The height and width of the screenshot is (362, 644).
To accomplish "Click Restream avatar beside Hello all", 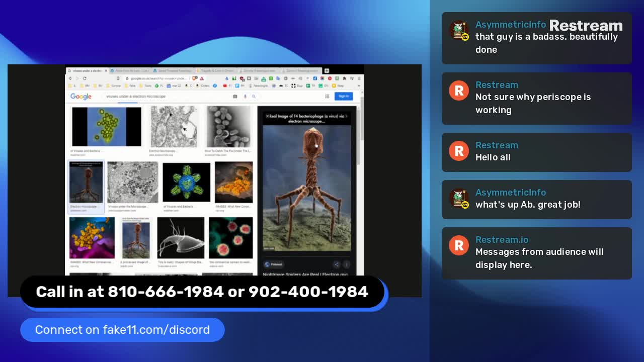I will [459, 151].
